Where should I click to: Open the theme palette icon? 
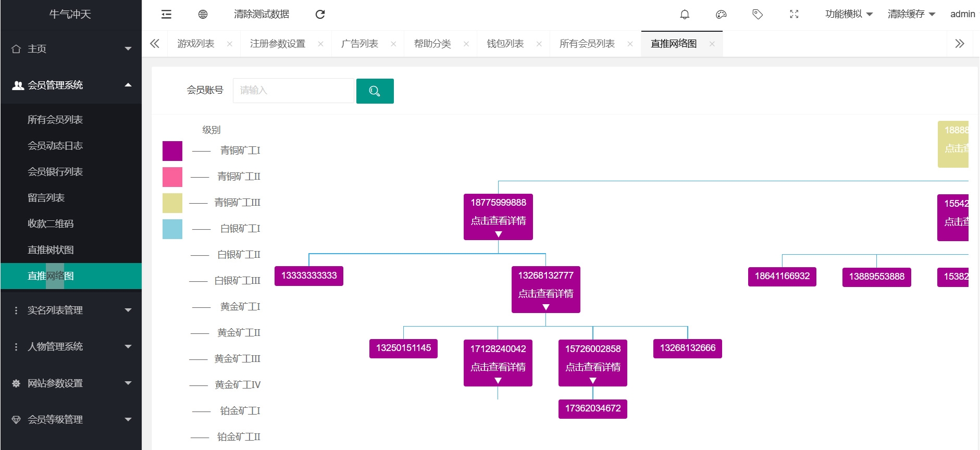721,15
